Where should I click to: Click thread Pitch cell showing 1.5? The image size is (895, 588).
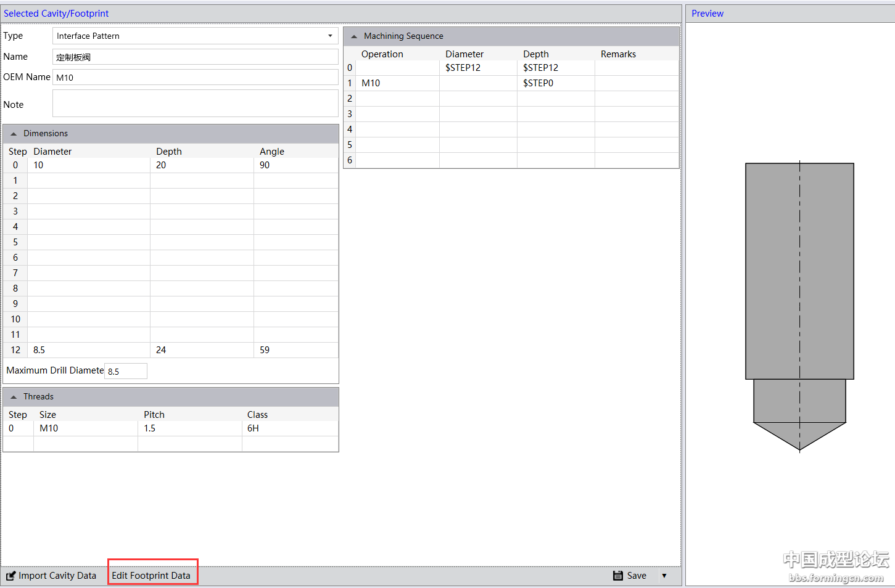[x=189, y=428]
